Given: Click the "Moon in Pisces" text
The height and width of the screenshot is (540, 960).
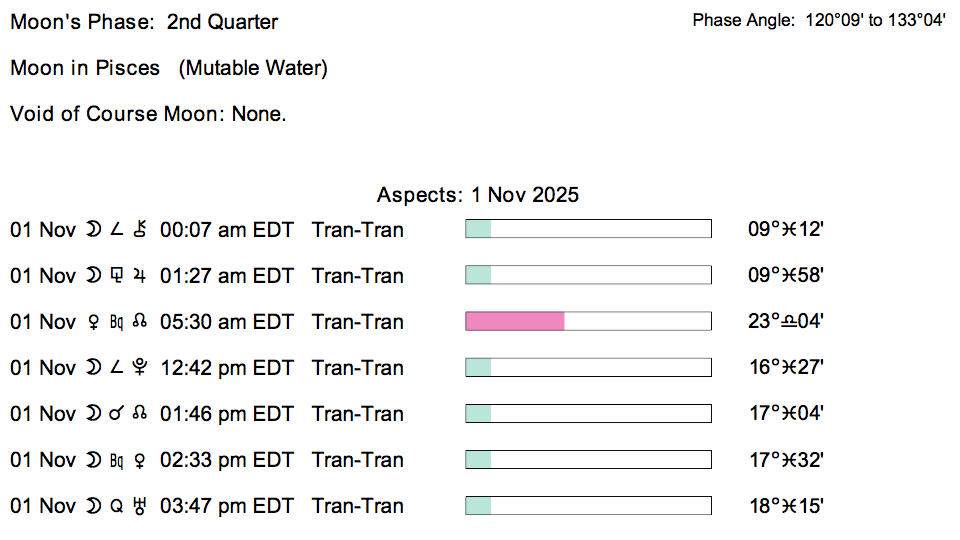Looking at the screenshot, I should (x=85, y=68).
